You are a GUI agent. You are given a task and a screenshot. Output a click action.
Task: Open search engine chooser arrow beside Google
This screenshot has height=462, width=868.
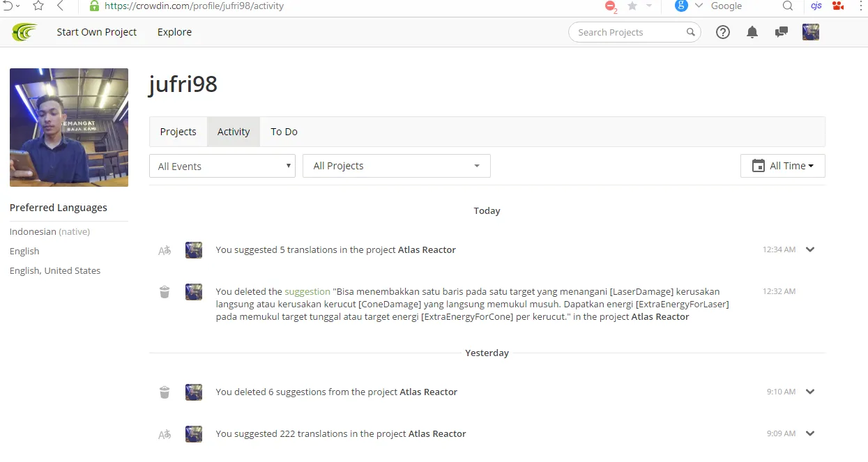click(x=699, y=6)
